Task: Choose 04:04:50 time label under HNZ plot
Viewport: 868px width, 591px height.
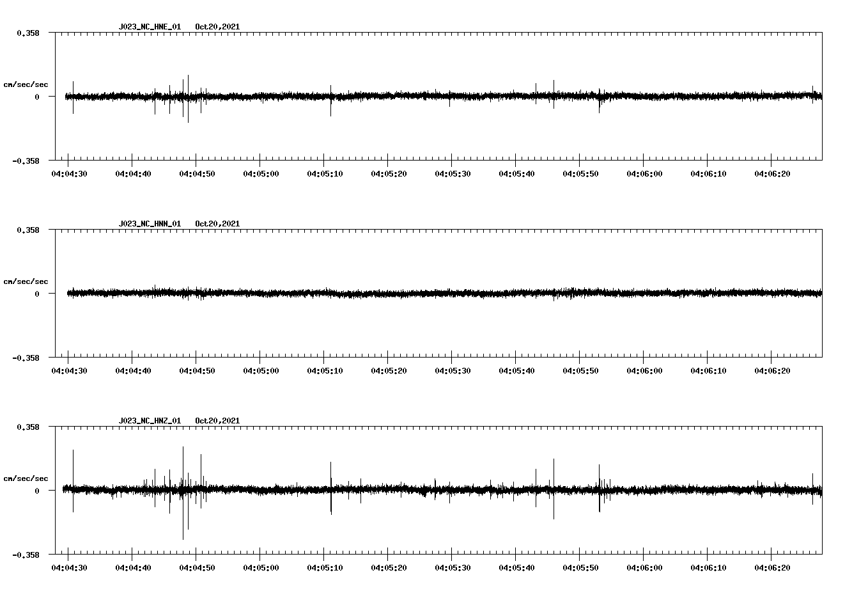Action: tap(197, 568)
